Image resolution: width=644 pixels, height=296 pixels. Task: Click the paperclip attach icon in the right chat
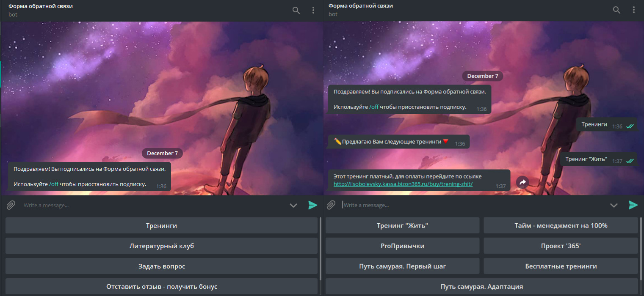click(332, 205)
